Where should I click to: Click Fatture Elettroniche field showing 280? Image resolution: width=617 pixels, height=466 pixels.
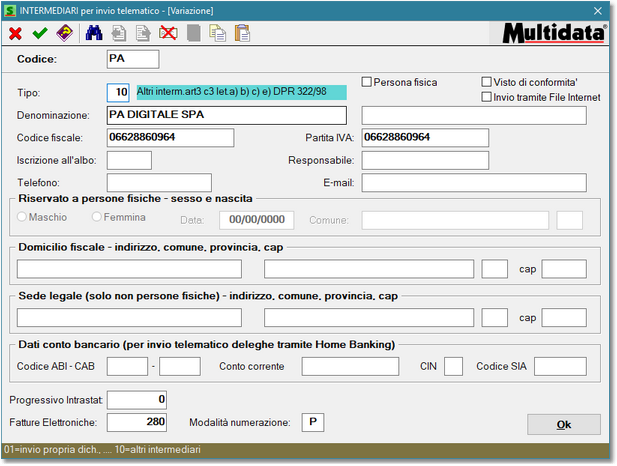coord(137,422)
